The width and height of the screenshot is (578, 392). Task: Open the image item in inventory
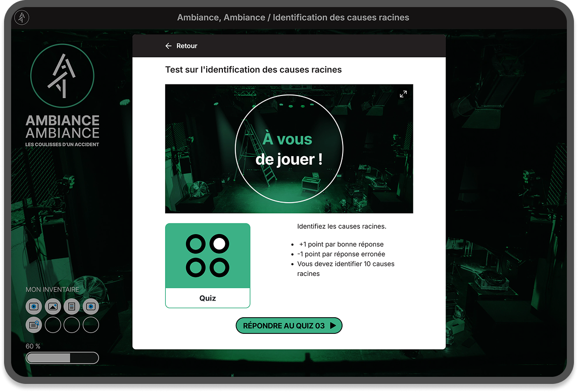(53, 306)
